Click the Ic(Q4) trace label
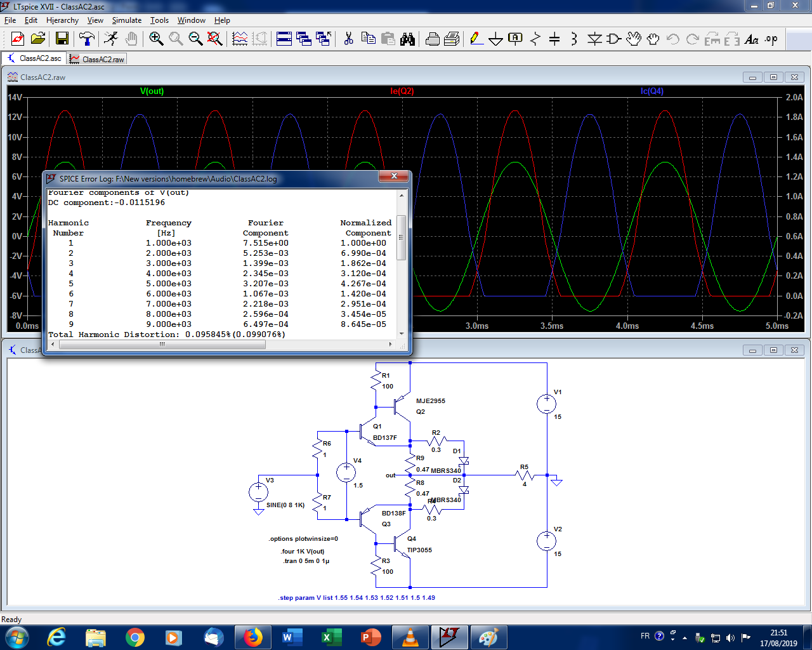812x650 pixels. [652, 91]
